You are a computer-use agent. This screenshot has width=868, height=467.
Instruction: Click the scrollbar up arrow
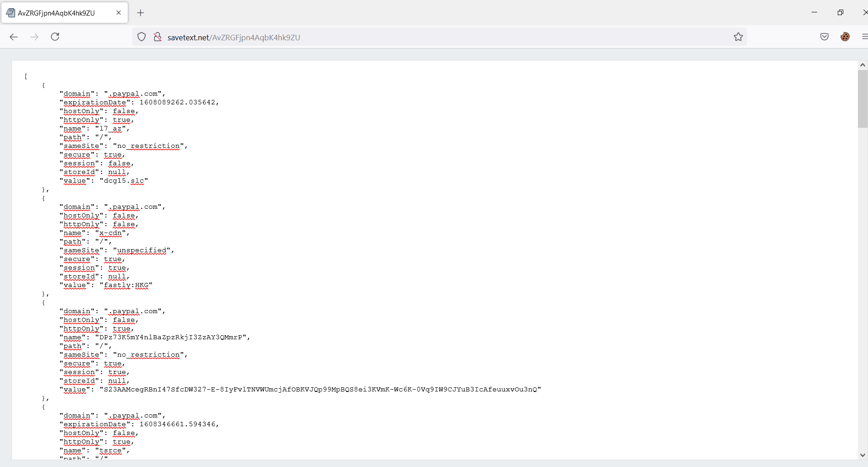863,65
